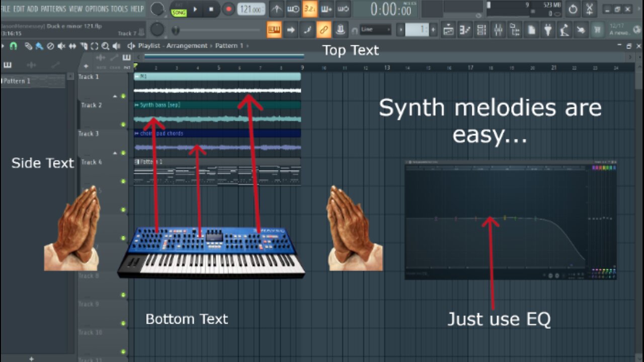
Task: Open Pattern 1 in the Playlist breadcrumb
Action: [x=229, y=46]
